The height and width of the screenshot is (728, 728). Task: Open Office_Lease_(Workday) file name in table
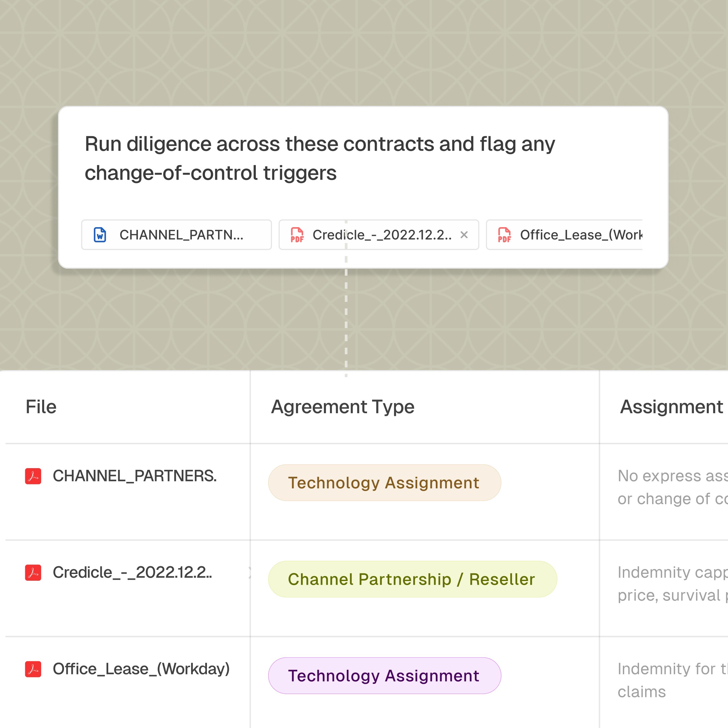click(x=141, y=669)
